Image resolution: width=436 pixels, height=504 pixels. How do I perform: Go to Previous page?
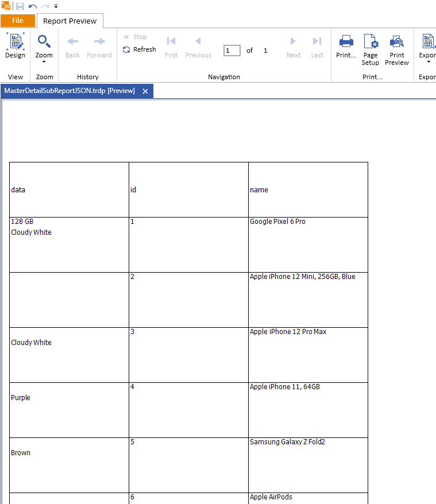click(x=198, y=47)
